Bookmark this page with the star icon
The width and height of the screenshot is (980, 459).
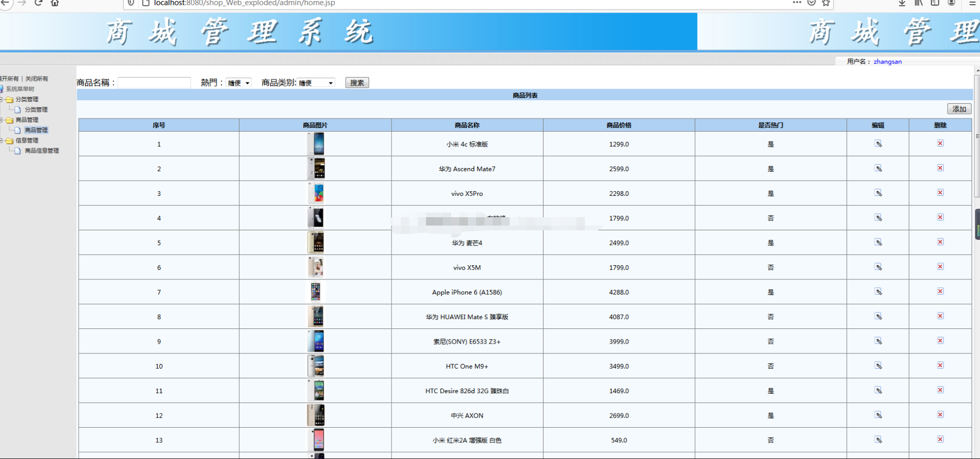click(826, 3)
